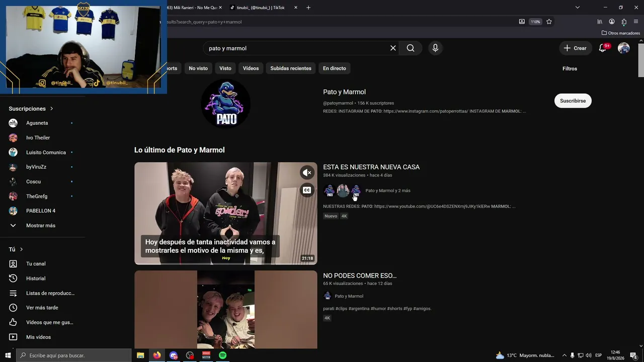Screen dimensions: 644x362
Task: Open Ver más tarde in the sidebar
Action: [x=43, y=308]
